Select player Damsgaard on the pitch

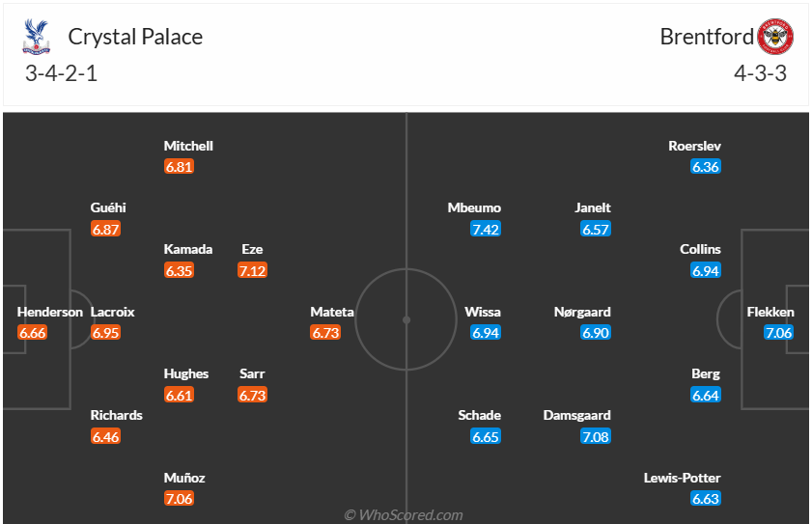(x=576, y=415)
